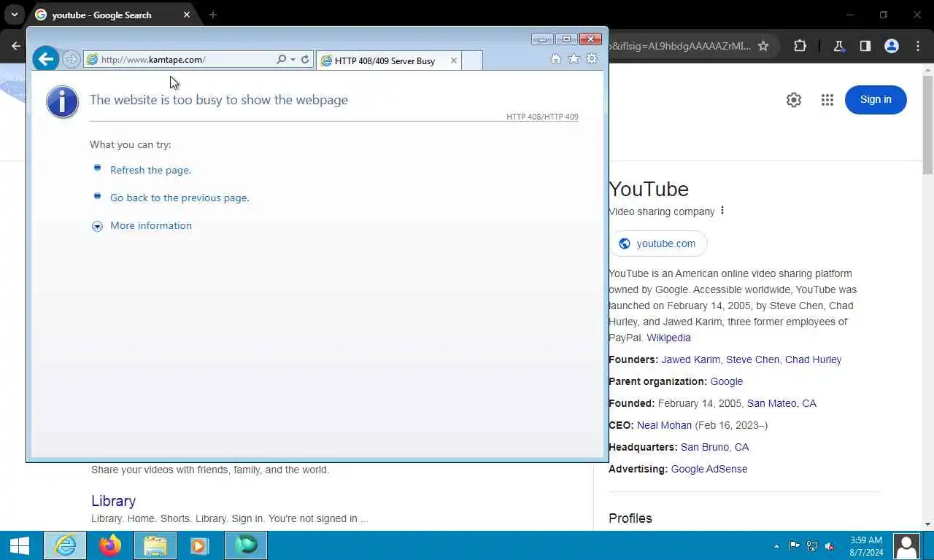Click the San Bruno, CA headquarters link
The width and height of the screenshot is (934, 560).
coord(714,447)
